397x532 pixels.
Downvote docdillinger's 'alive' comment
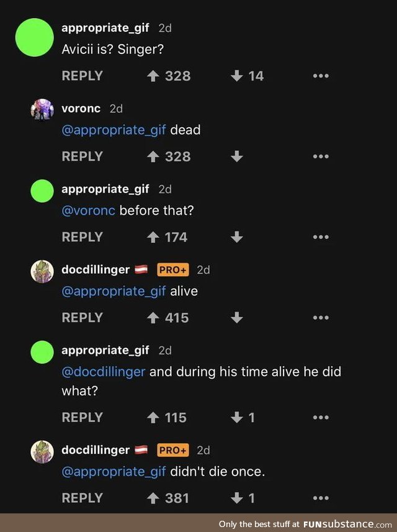point(236,318)
